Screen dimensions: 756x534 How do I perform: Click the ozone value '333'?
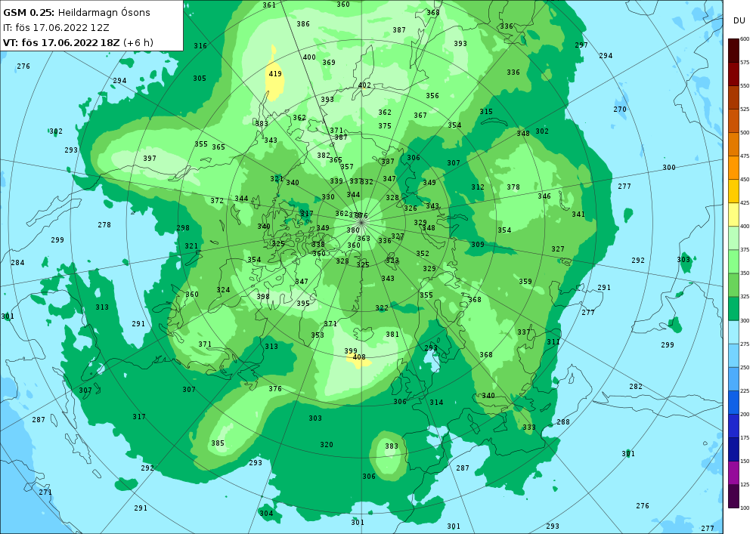tap(529, 427)
